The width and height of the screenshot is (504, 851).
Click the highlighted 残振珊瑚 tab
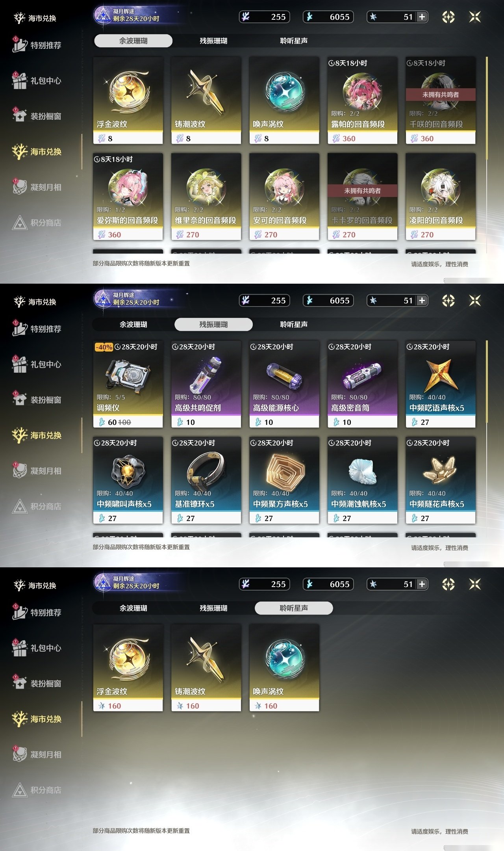point(213,324)
